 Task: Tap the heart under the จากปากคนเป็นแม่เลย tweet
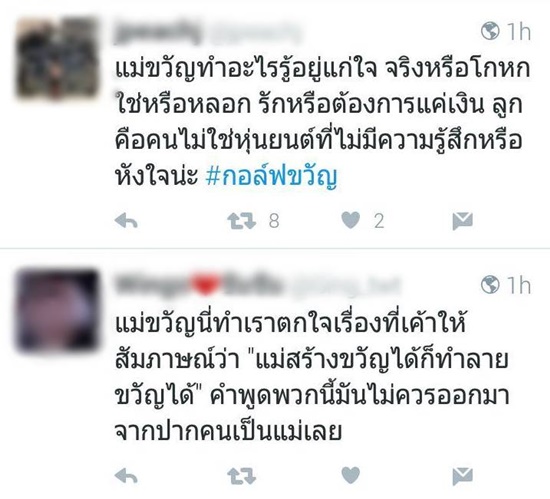click(x=351, y=476)
